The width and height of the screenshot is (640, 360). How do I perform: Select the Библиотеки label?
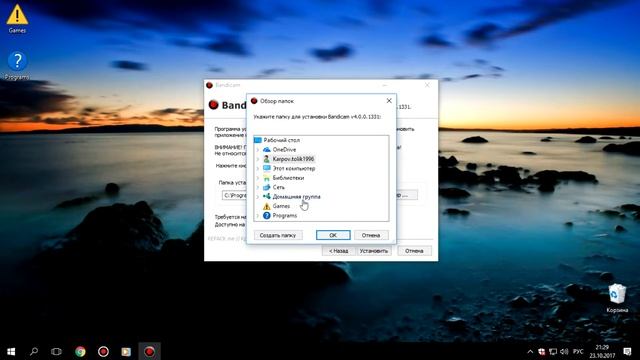pyautogui.click(x=288, y=178)
